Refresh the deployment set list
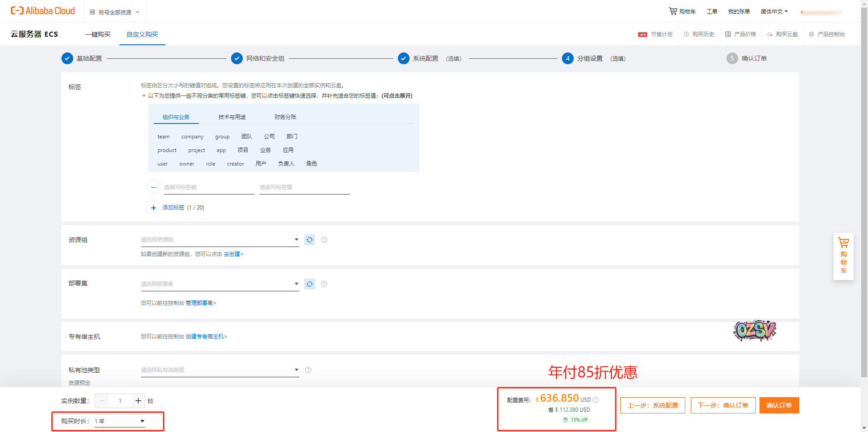Viewport: 868px width, 432px height. point(310,284)
